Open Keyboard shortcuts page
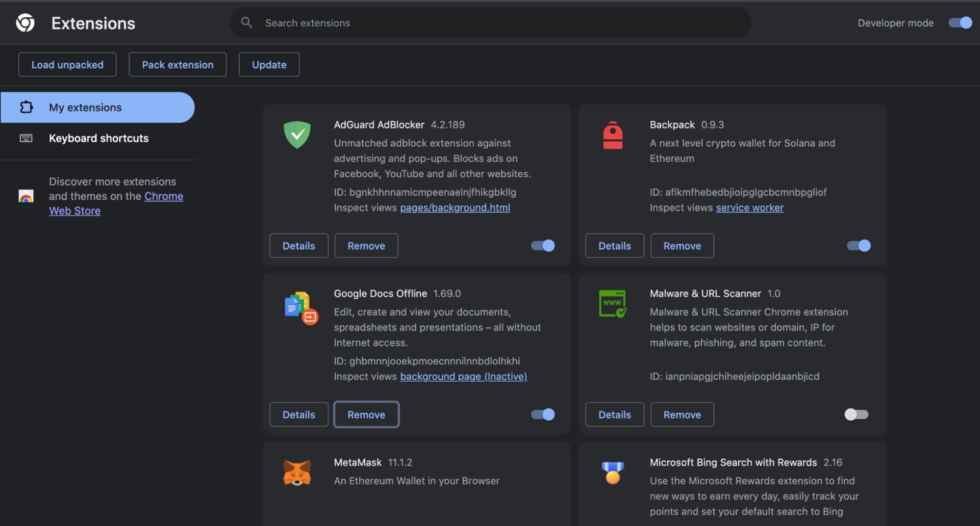Screen dimensions: 980x526 click(98, 138)
